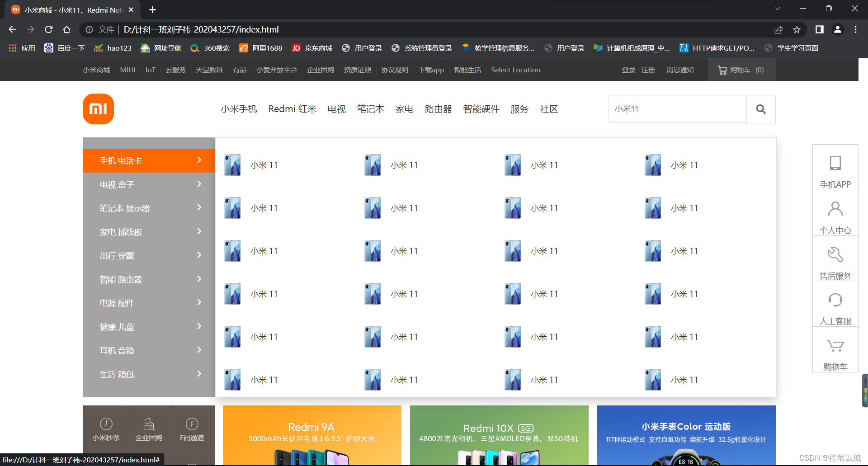
Task: Open the 百度一下 bookmark
Action: click(x=64, y=48)
